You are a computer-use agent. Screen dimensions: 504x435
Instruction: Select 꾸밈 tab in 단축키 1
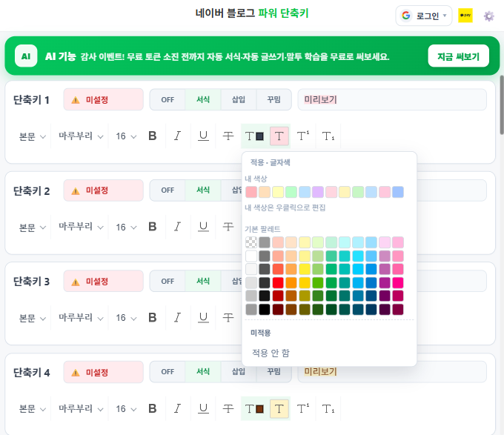273,99
